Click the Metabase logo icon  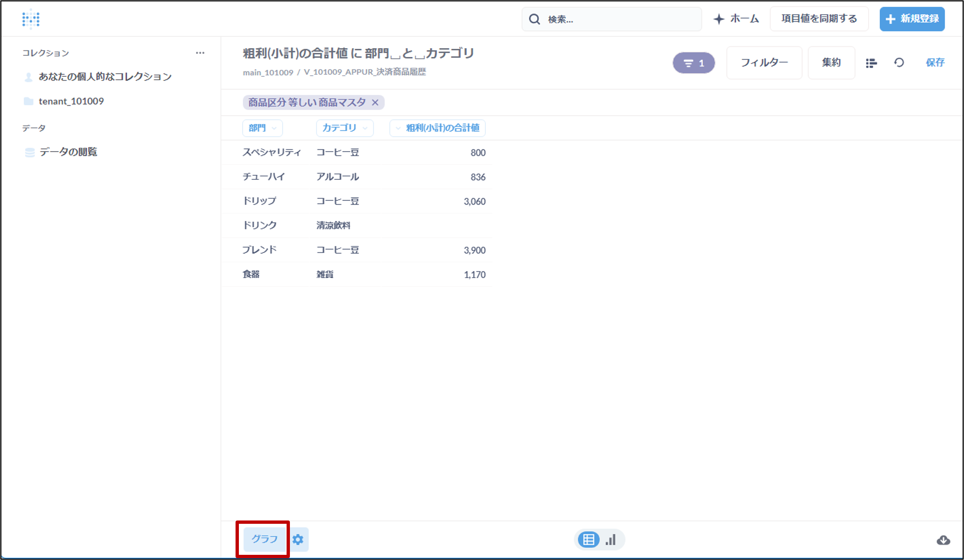[x=31, y=19]
